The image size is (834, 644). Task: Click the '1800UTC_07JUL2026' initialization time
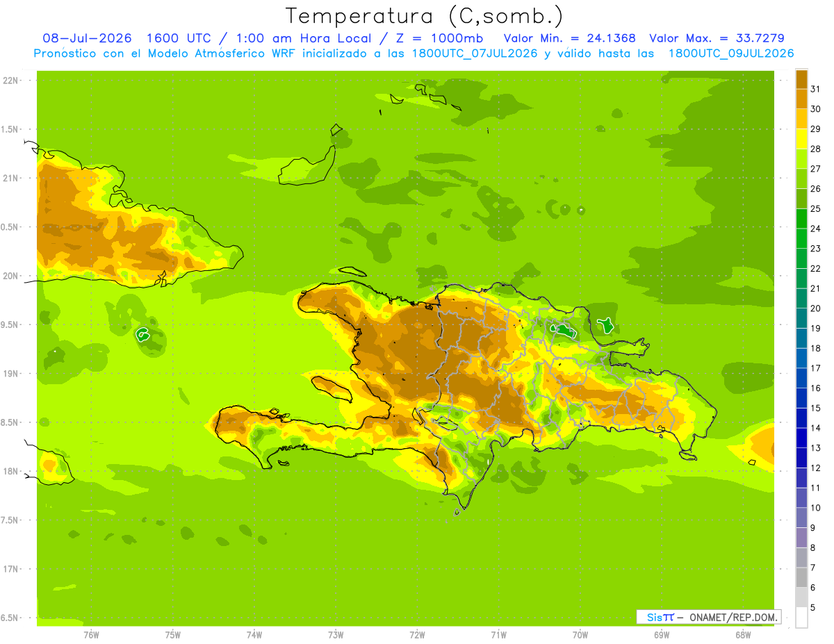tap(473, 53)
